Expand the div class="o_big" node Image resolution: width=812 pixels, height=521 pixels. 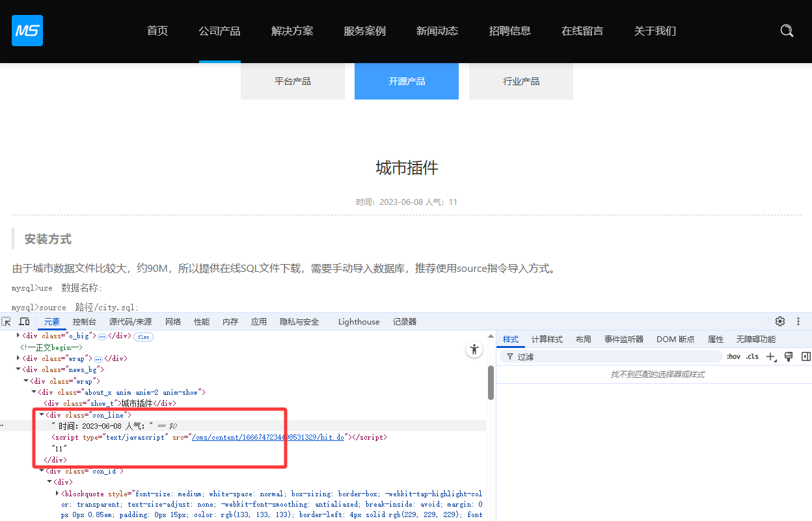(x=18, y=336)
